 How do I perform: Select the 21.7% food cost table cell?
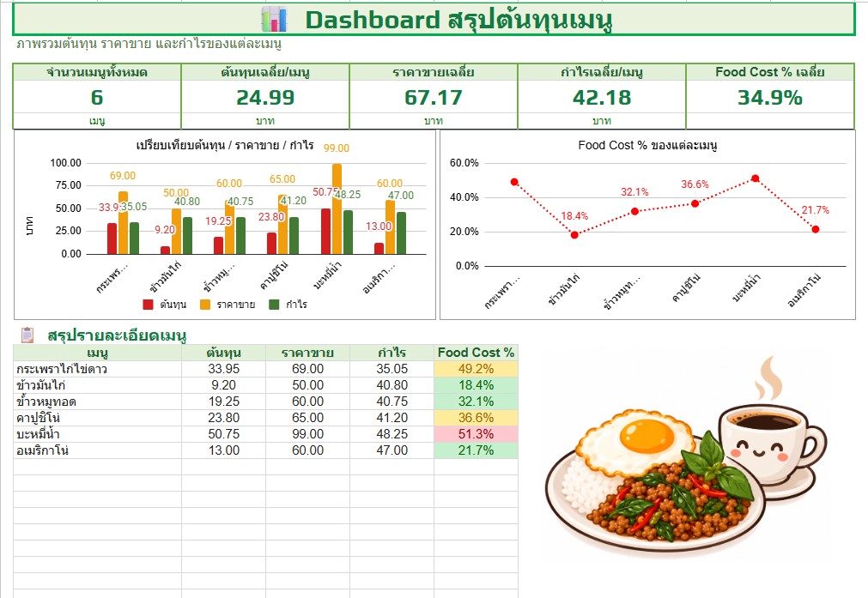476,450
